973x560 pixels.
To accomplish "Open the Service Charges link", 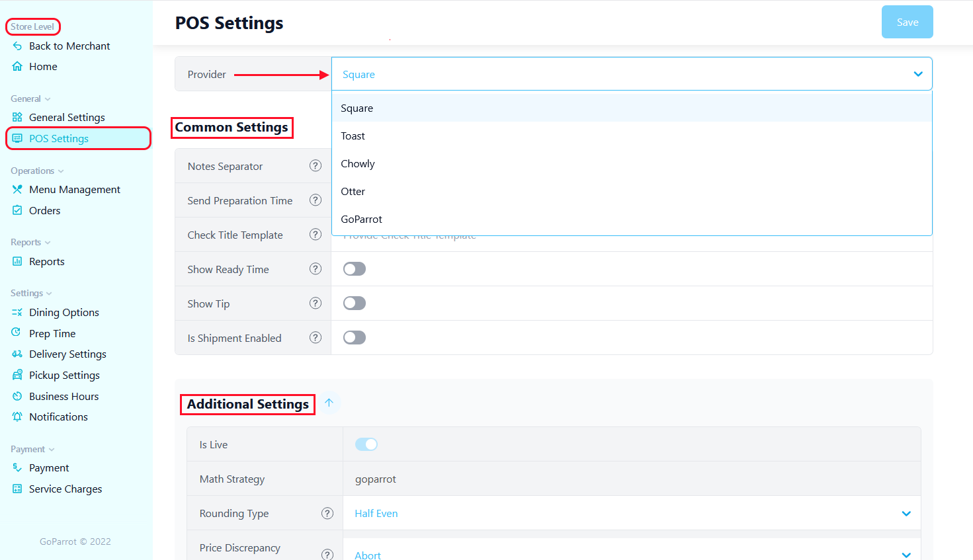I will [65, 489].
